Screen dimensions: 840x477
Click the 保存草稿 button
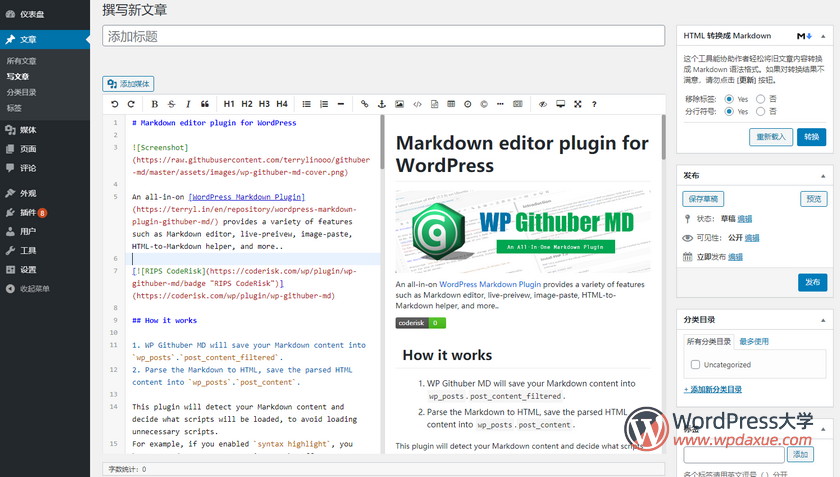(x=703, y=199)
